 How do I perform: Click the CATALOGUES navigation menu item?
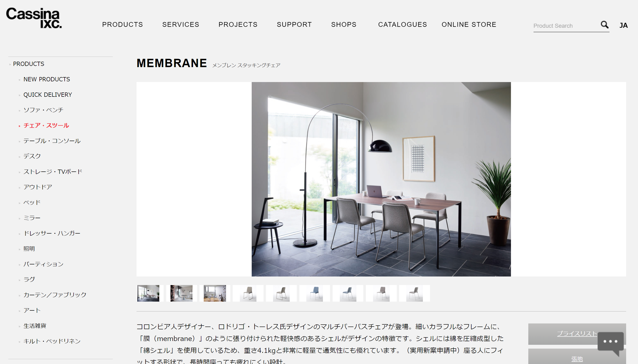coord(403,24)
